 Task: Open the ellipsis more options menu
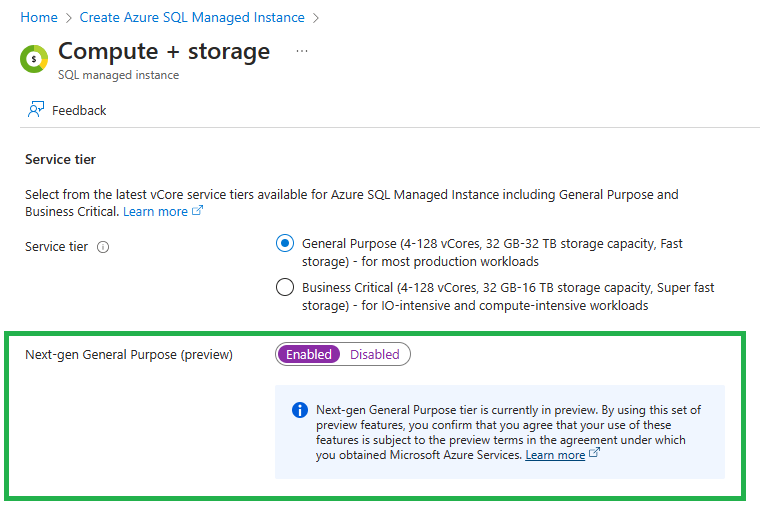[x=302, y=51]
